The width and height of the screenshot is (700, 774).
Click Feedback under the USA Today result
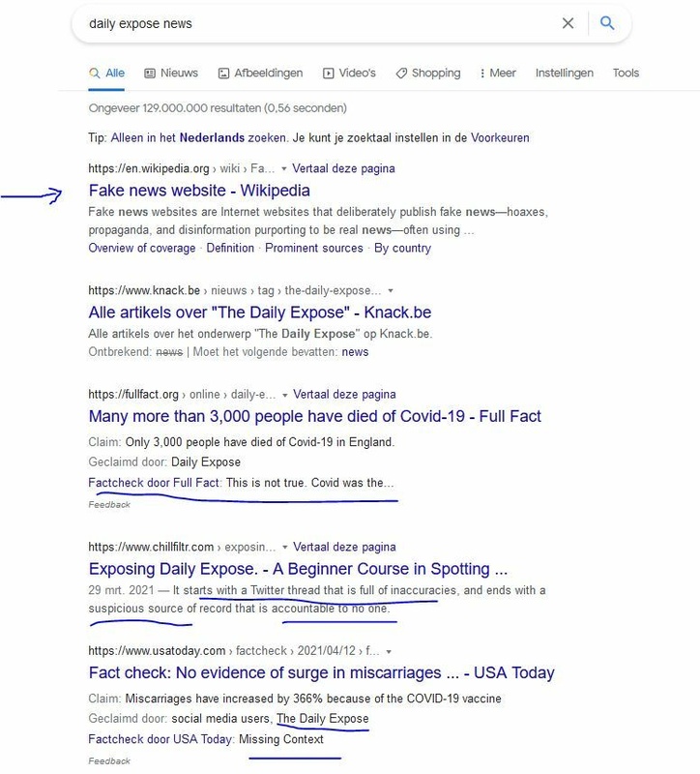click(x=109, y=761)
